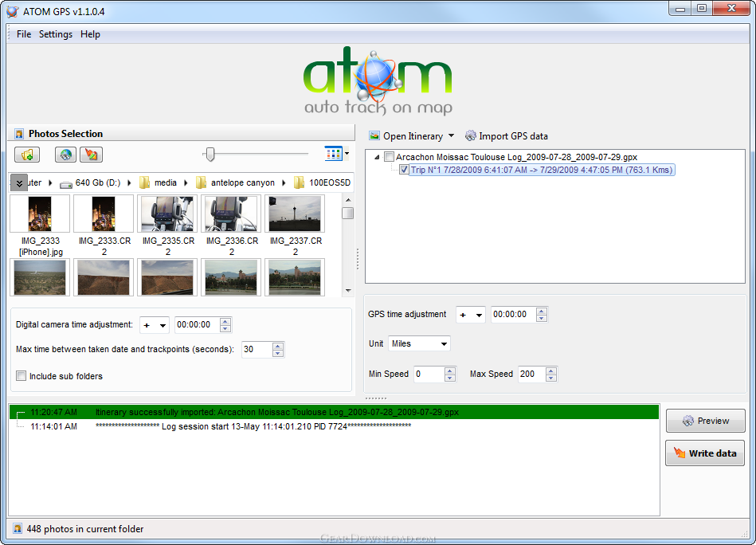Decrease Max Speed with down arrow

tap(551, 378)
